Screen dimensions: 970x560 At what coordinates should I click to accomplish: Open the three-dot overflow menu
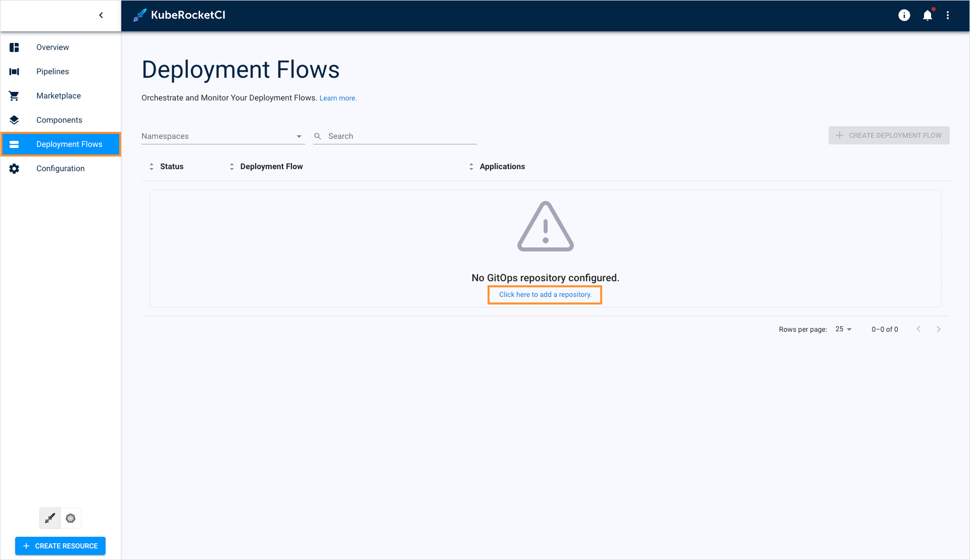pyautogui.click(x=948, y=15)
